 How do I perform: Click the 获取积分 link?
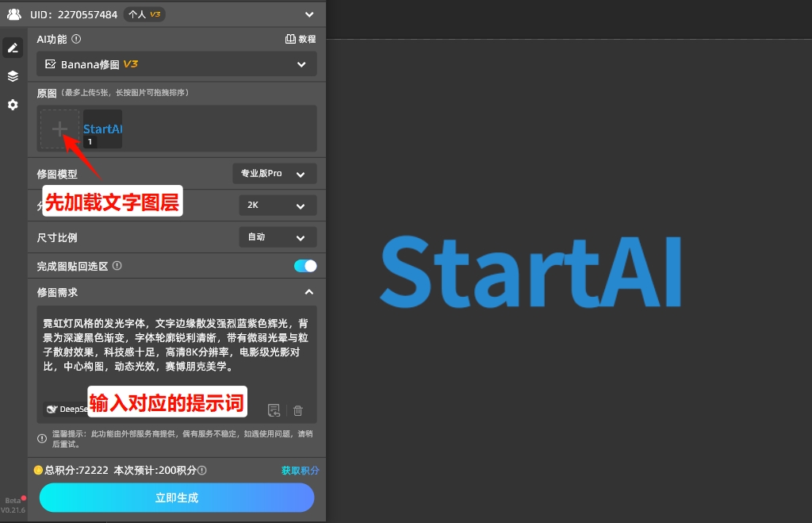tap(300, 470)
